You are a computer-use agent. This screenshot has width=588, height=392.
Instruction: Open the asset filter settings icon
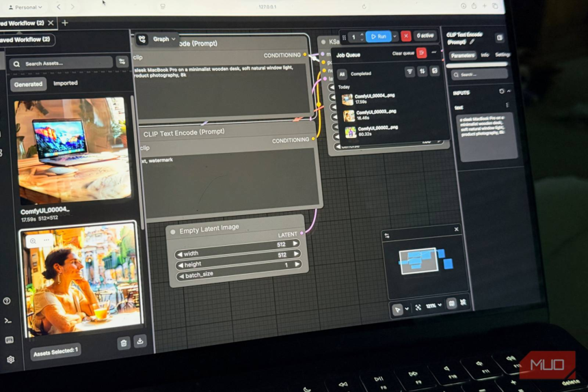pos(122,61)
